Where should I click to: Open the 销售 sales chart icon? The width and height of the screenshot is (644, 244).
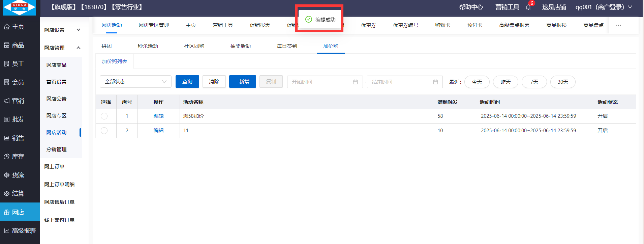pos(7,138)
